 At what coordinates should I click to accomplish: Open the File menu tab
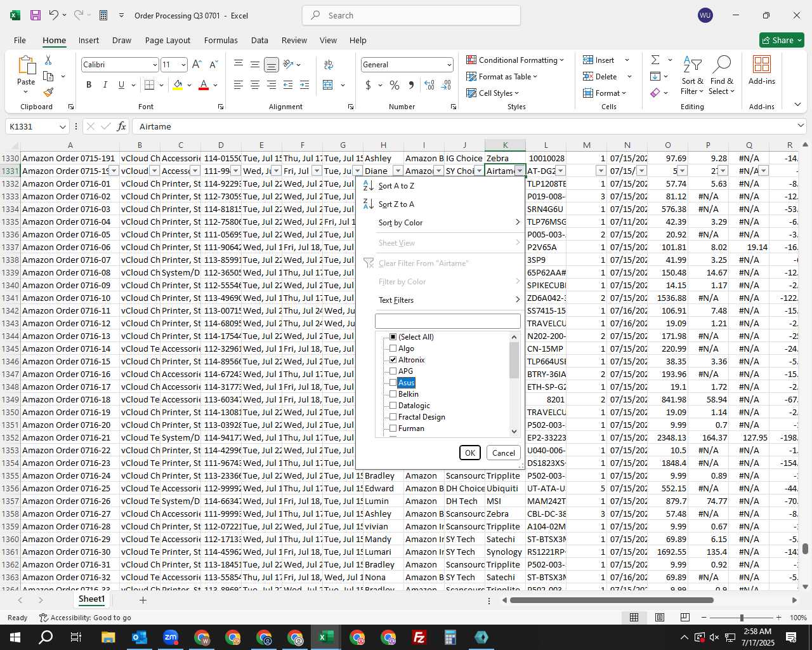(x=20, y=40)
